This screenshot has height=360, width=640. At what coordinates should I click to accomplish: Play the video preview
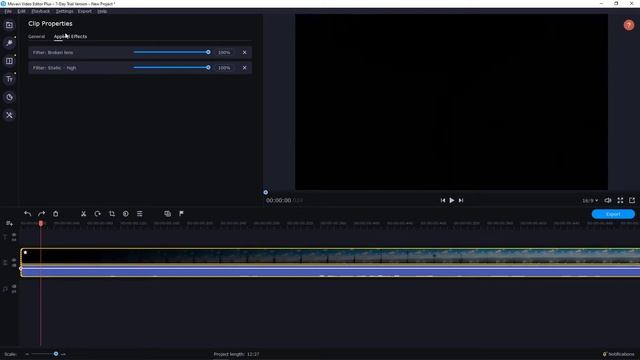(x=451, y=200)
